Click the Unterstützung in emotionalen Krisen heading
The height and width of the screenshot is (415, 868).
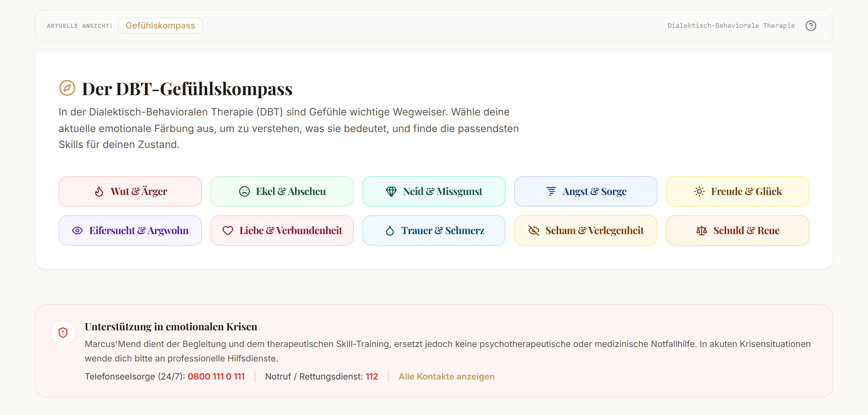(x=171, y=327)
